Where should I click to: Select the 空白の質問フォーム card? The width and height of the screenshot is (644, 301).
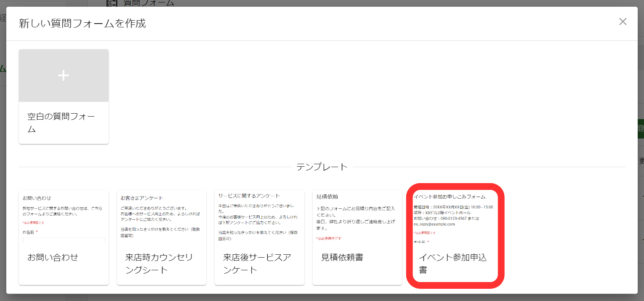click(x=64, y=97)
